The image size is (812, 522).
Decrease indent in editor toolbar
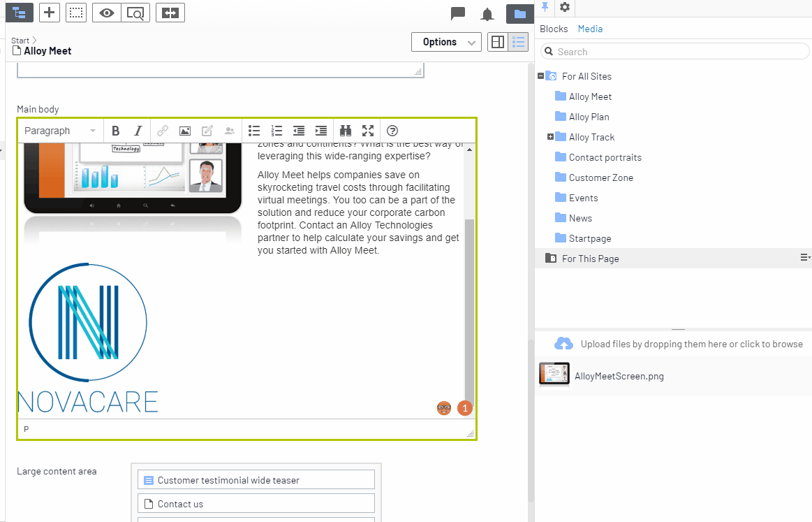pos(299,131)
